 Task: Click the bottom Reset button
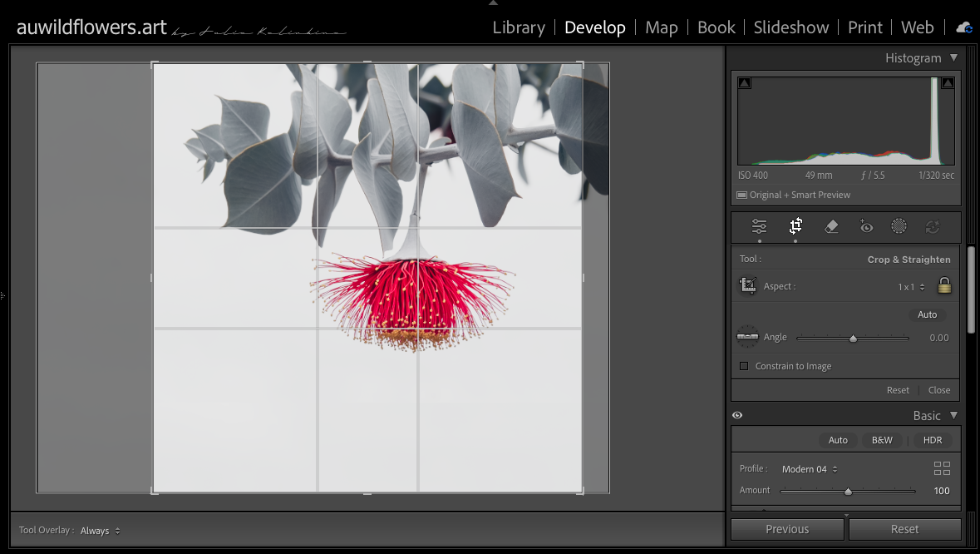click(x=904, y=529)
